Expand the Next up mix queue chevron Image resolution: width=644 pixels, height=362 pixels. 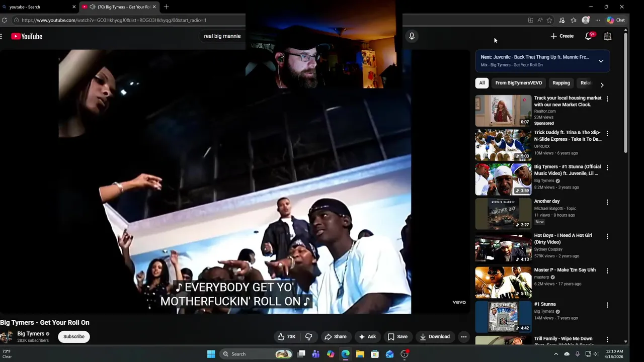pyautogui.click(x=601, y=61)
